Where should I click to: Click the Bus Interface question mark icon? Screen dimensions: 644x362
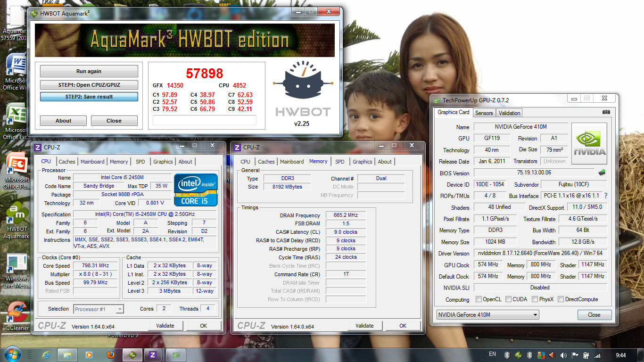pos(606,196)
